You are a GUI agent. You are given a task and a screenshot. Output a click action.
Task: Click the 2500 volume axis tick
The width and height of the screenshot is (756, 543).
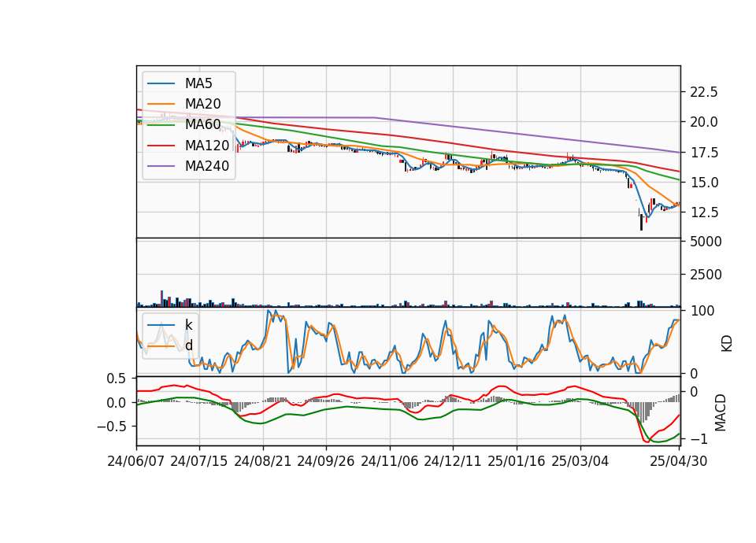pos(706,275)
